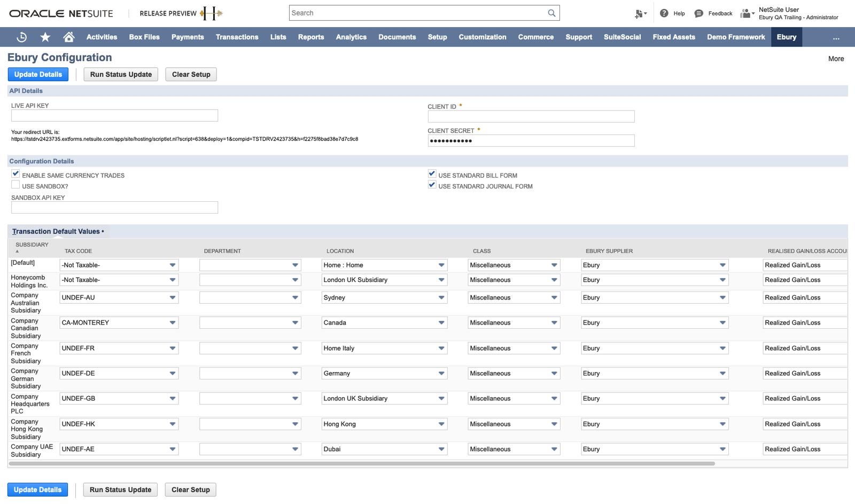Click the search magnifier icon
855x504 pixels.
[x=551, y=13]
